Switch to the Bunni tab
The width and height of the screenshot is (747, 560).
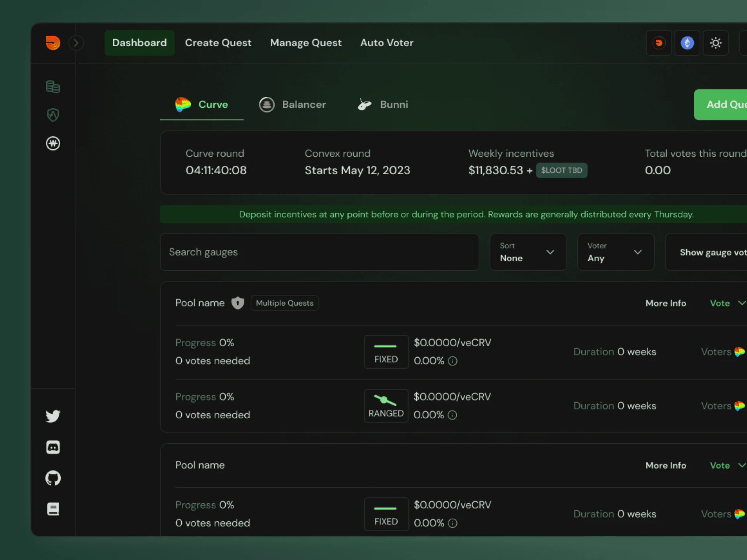(x=383, y=105)
